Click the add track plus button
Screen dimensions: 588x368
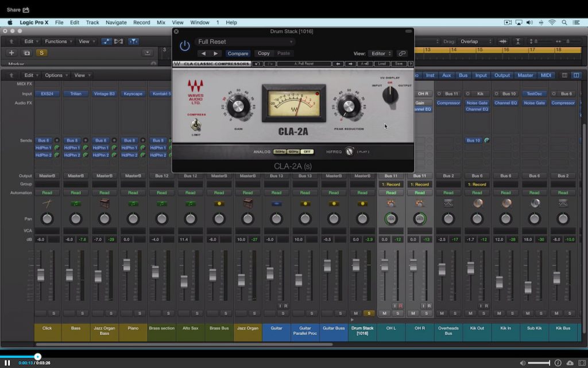point(11,53)
